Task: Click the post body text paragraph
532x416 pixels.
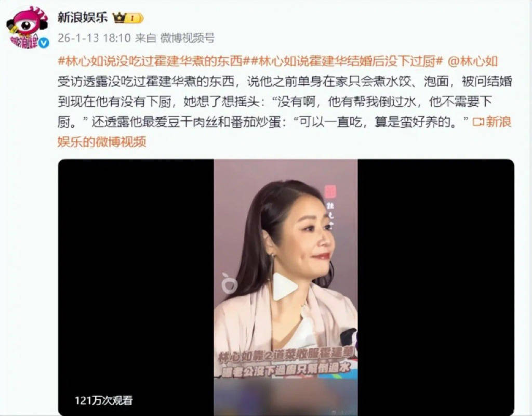Action: click(x=284, y=101)
